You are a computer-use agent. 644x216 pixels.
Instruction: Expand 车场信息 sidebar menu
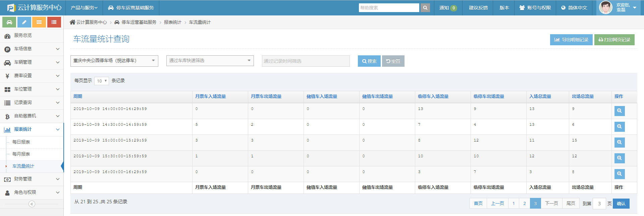[32, 49]
